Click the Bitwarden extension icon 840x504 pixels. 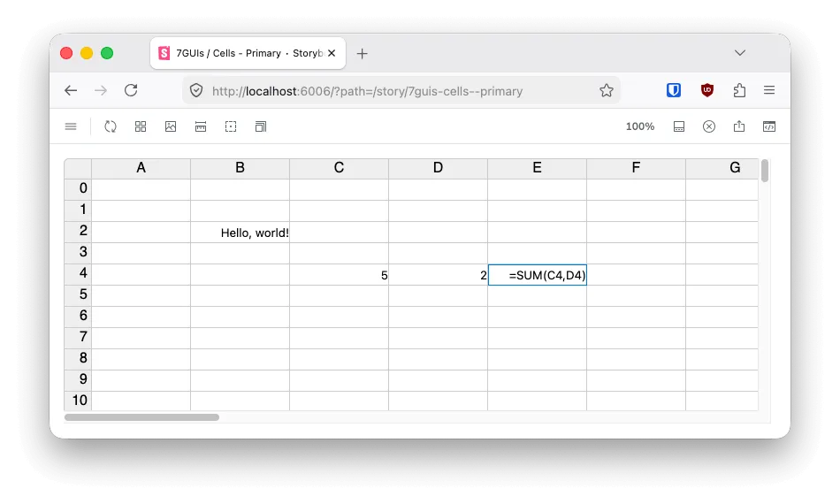coord(674,90)
